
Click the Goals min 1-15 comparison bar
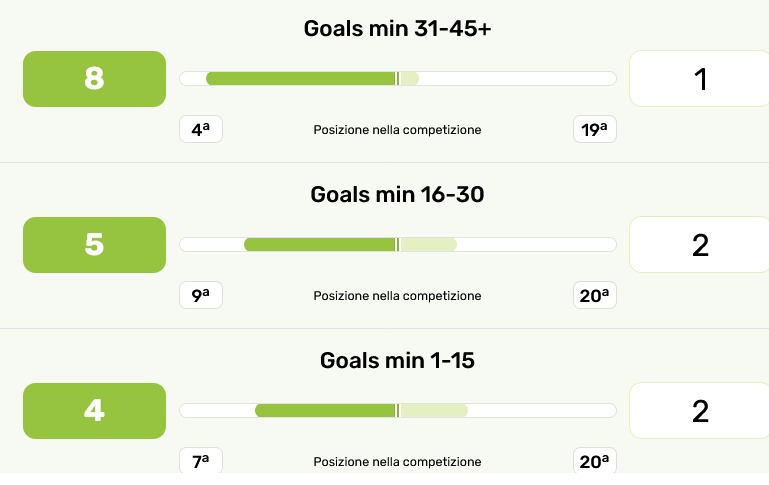coord(397,411)
